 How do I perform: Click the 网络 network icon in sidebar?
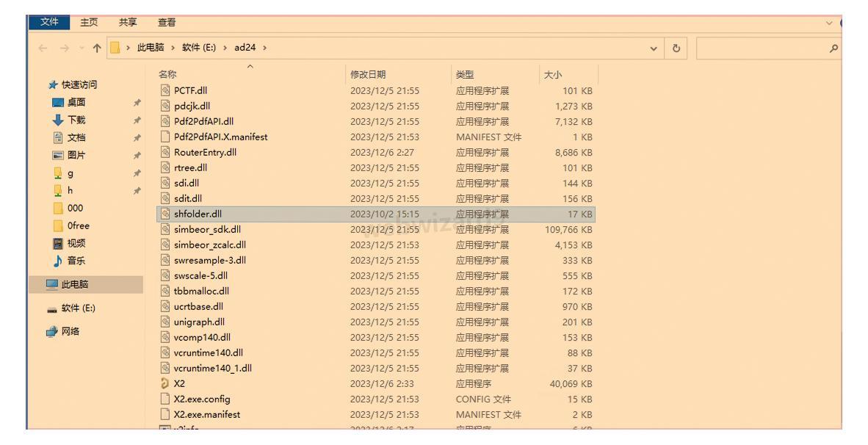point(51,331)
